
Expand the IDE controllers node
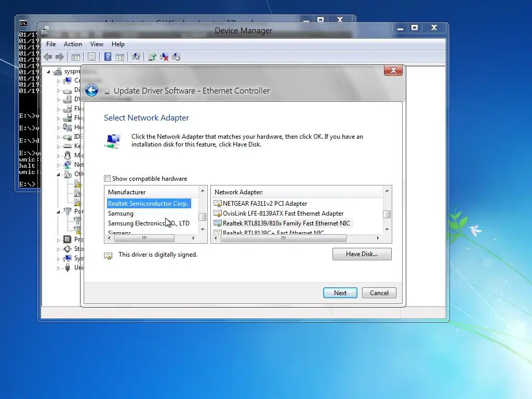(x=58, y=137)
